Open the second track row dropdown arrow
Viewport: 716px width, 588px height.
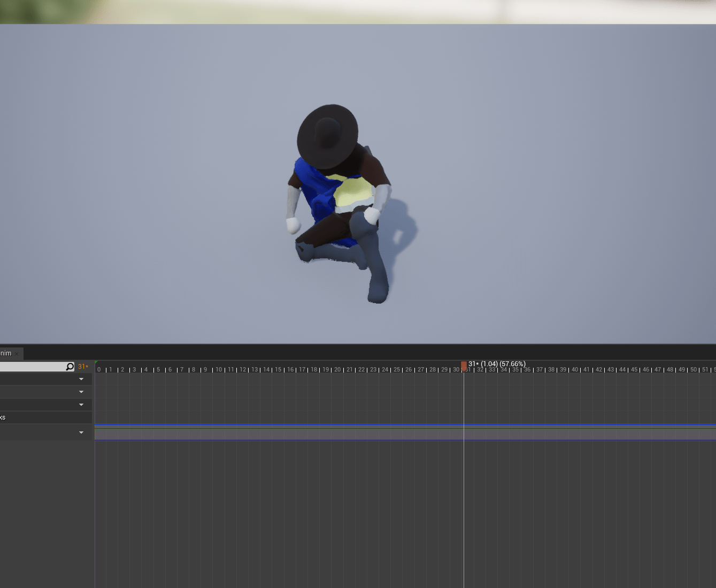(81, 392)
